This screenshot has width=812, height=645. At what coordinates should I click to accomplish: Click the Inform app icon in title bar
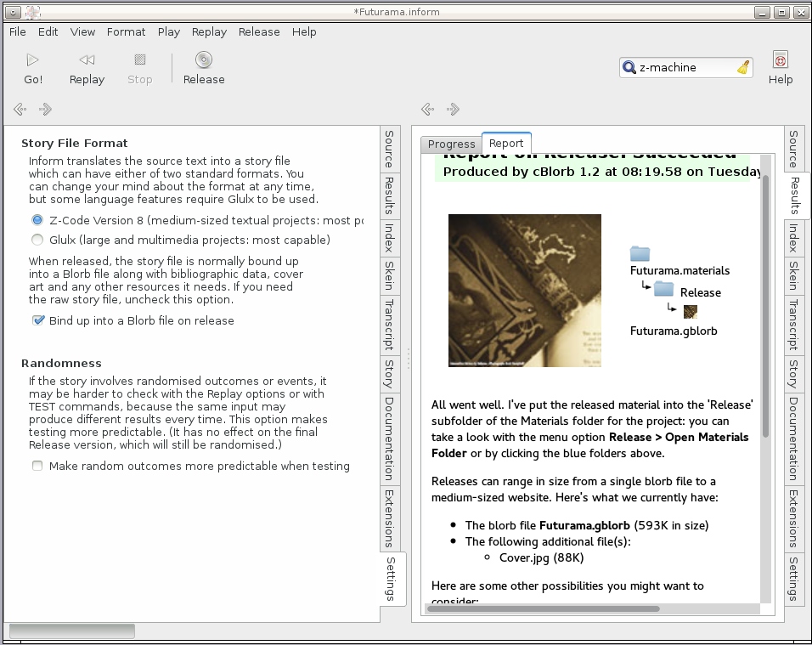coord(33,12)
